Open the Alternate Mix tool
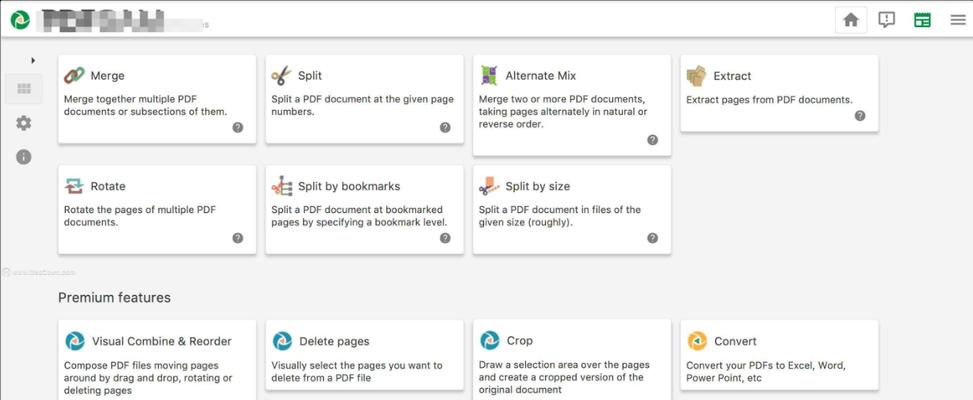 (x=572, y=105)
